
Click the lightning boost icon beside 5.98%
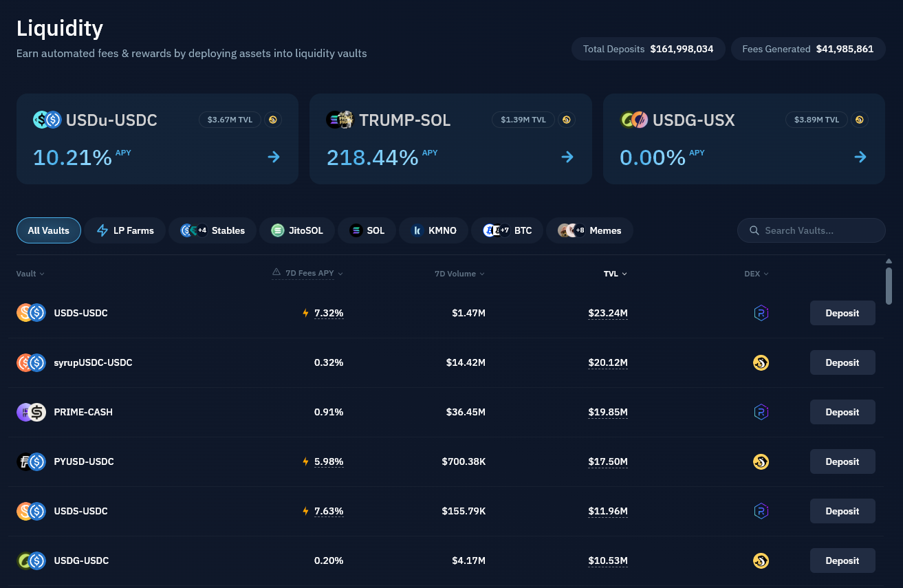(x=306, y=461)
